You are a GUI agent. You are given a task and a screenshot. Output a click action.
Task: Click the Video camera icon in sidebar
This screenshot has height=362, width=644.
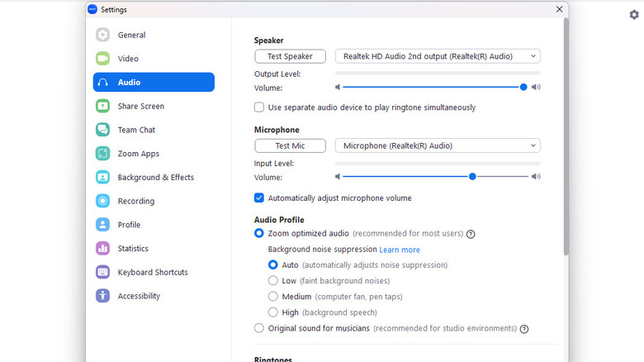(x=102, y=59)
